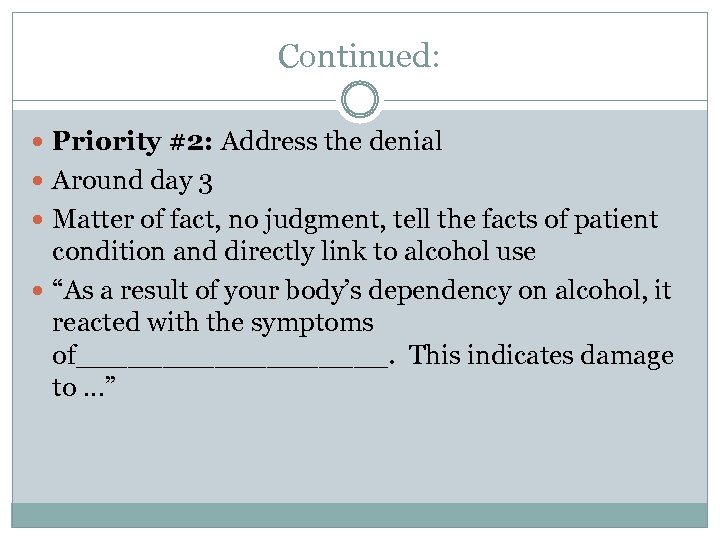Screen dimensions: 720x540
Task: Select the bullet marker before "Matter of fact"
Action: coord(39,220)
